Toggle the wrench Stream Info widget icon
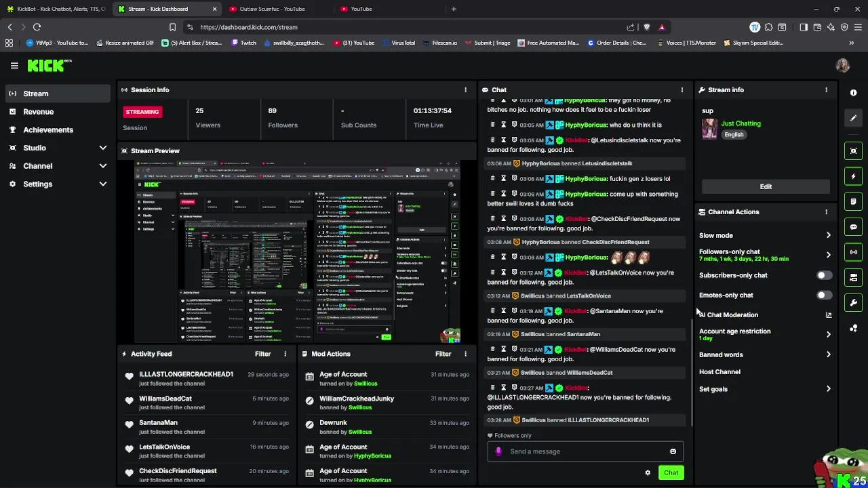Viewport: 868px width, 488px height. (x=853, y=302)
